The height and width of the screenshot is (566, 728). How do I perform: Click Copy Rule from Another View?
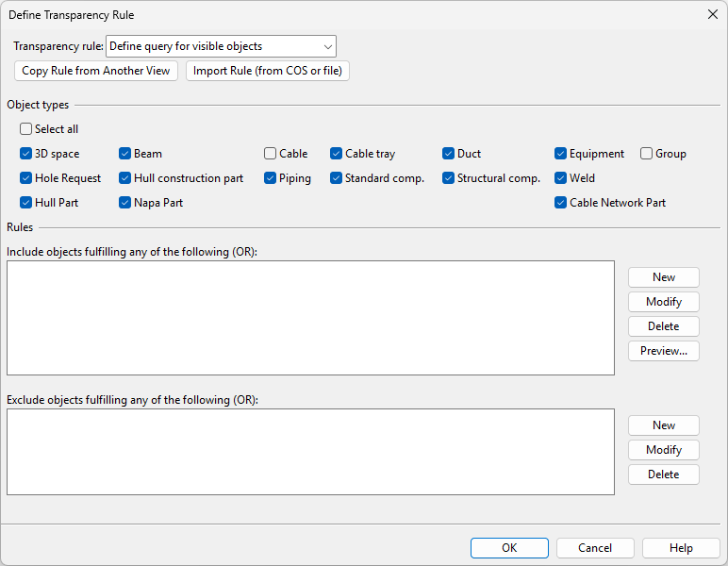(96, 71)
